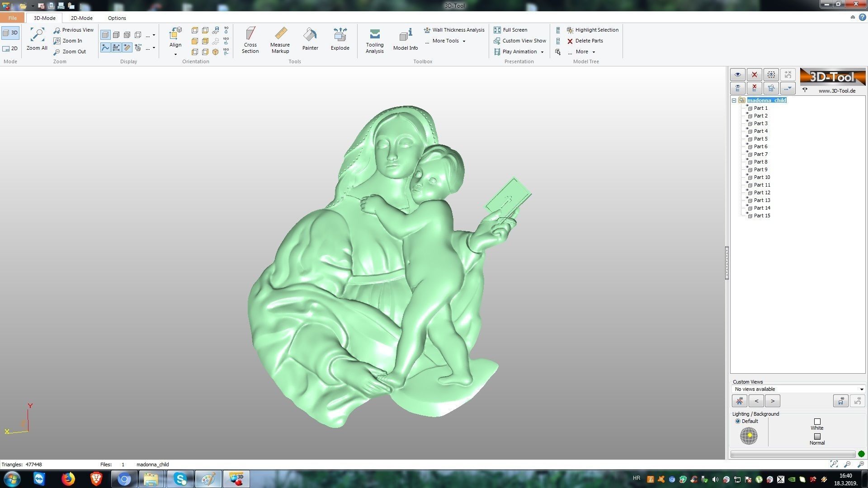This screenshot has height=488, width=868.
Task: Open the model tree panel more-options dropdown button
Action: [x=788, y=88]
